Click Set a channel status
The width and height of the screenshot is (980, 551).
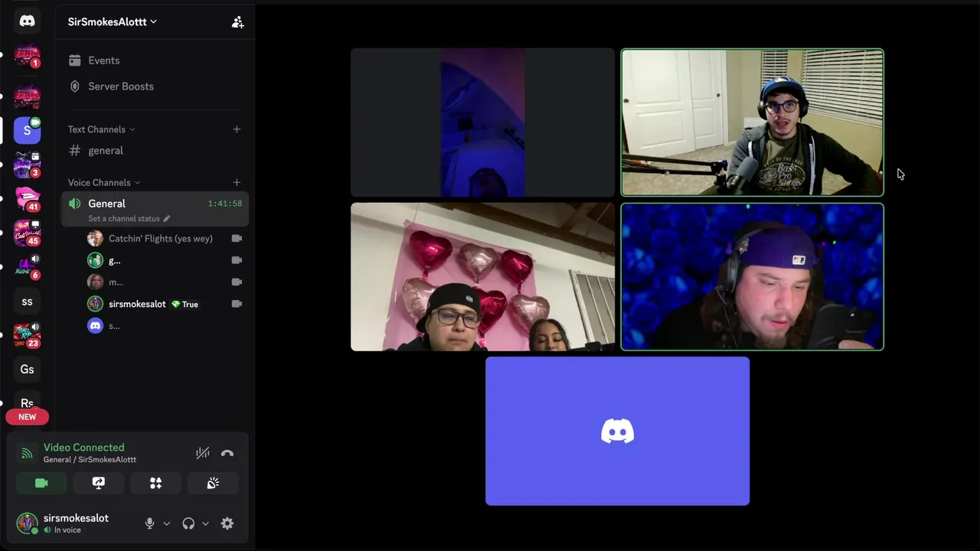tap(129, 219)
